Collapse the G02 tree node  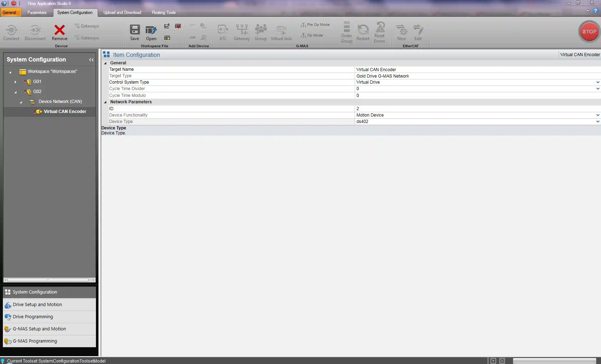pyautogui.click(x=16, y=92)
